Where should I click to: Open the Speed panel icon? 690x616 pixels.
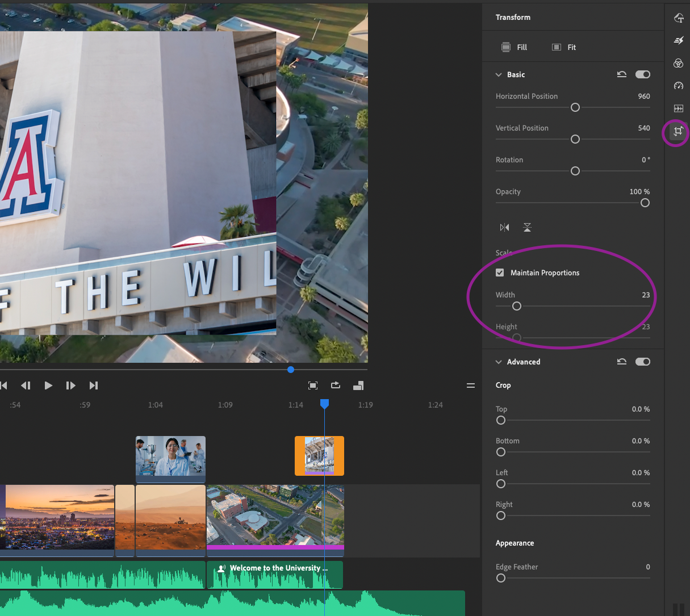(x=678, y=86)
